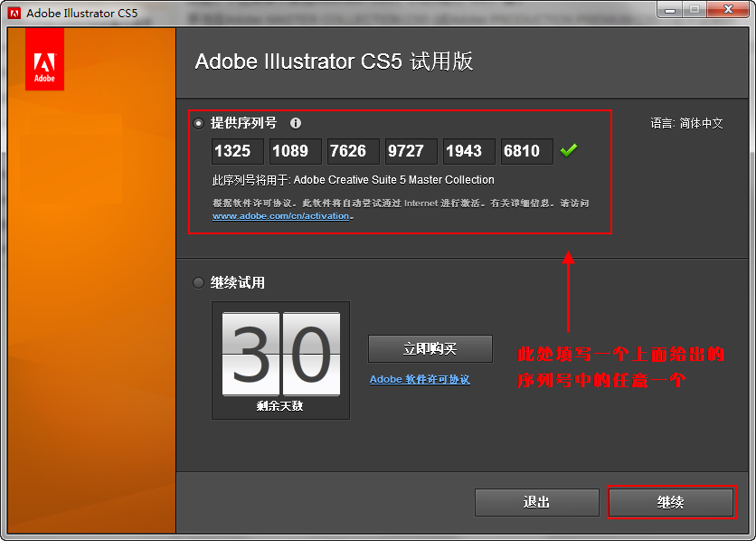The width and height of the screenshot is (756, 541).
Task: Click the 立即购买 purchase button
Action: (430, 348)
